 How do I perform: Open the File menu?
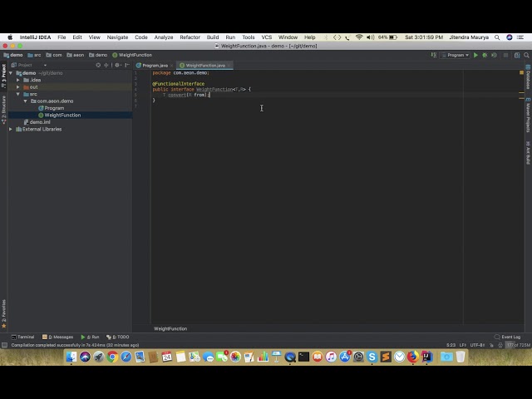point(62,37)
